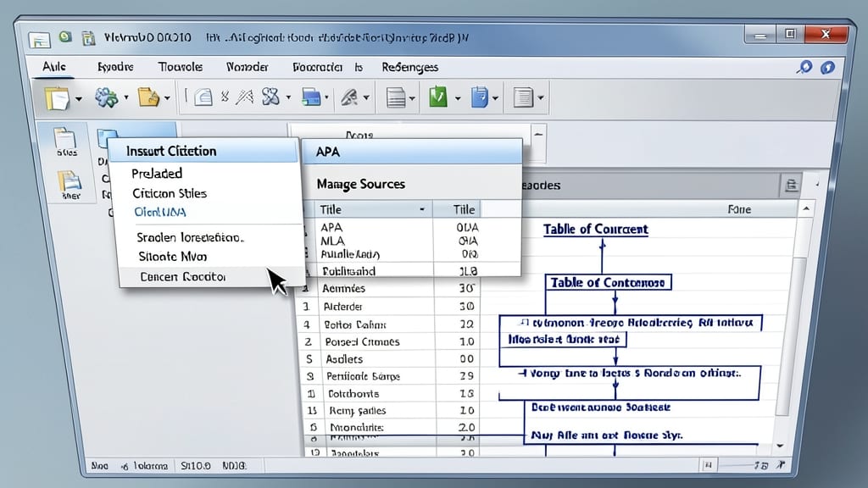Open the Nomder menu
This screenshot has height=488, width=868.
point(247,67)
